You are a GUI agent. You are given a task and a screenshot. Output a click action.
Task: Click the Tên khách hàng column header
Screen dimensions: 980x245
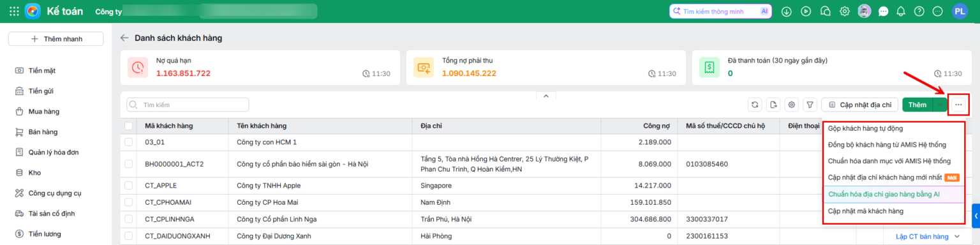point(321,126)
